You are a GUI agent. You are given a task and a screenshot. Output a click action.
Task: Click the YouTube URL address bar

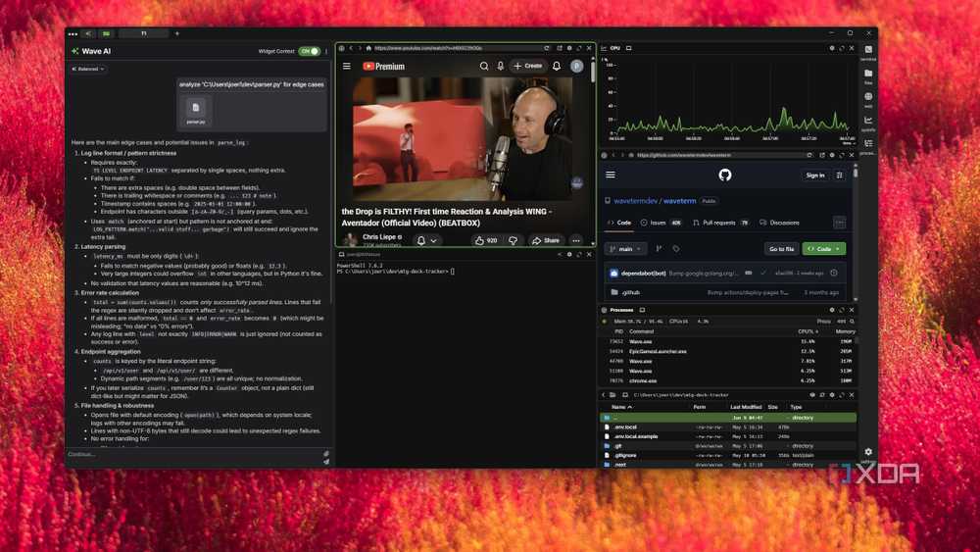tap(457, 48)
